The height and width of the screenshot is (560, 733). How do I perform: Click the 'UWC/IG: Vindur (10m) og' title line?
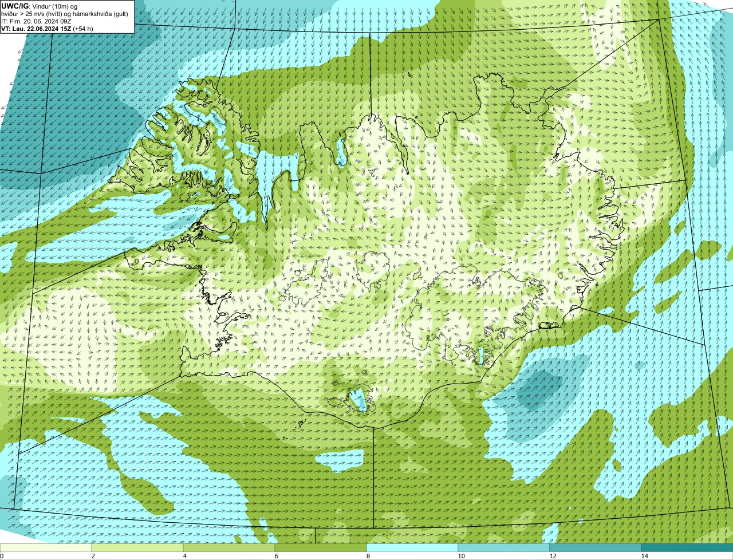(39, 6)
